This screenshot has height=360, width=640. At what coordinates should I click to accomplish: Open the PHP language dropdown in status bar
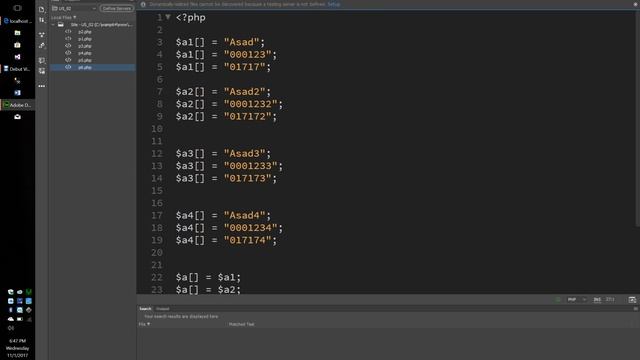tap(576, 300)
